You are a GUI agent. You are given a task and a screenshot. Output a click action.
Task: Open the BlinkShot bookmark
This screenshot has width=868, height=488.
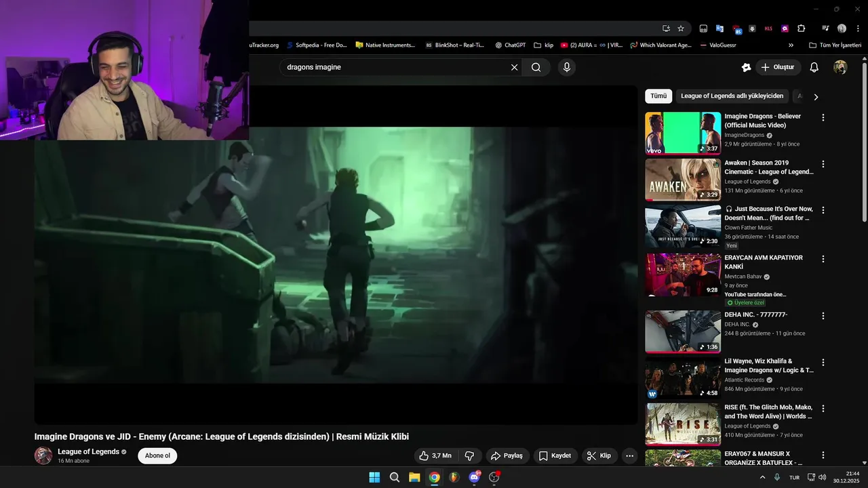point(454,45)
